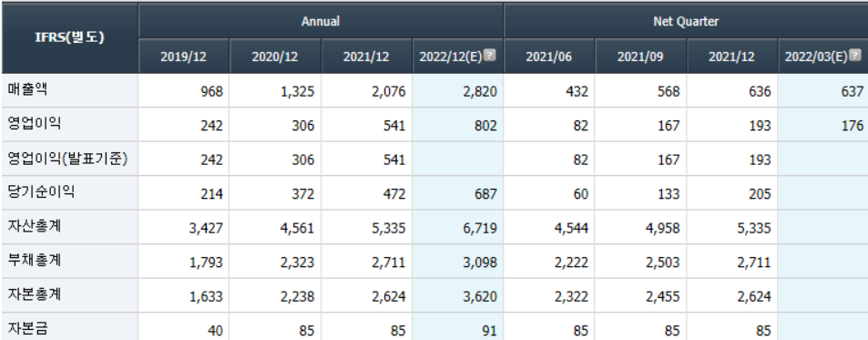Select the 자본총계 row label
The width and height of the screenshot is (868, 340).
(34, 295)
